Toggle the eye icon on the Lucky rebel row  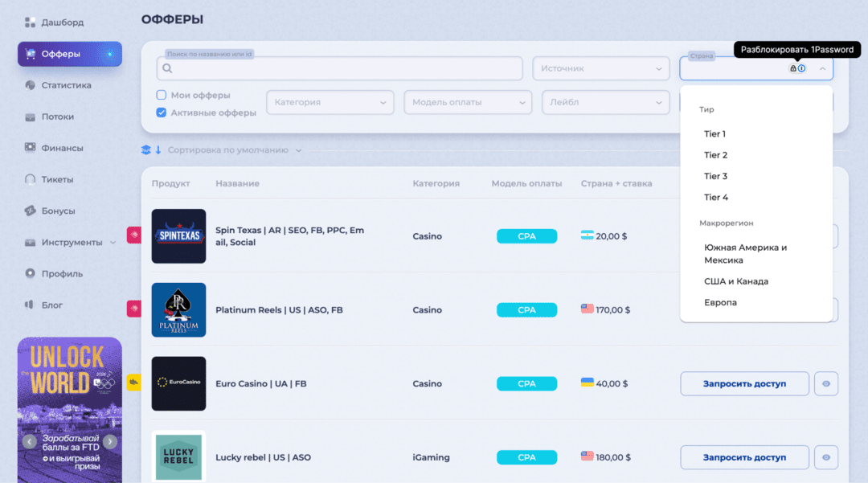(826, 457)
